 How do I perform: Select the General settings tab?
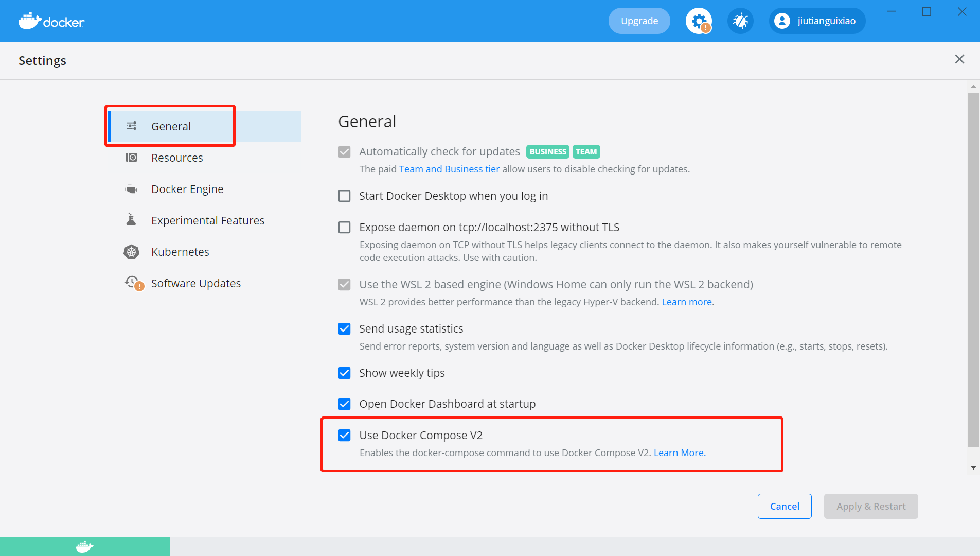pyautogui.click(x=205, y=126)
